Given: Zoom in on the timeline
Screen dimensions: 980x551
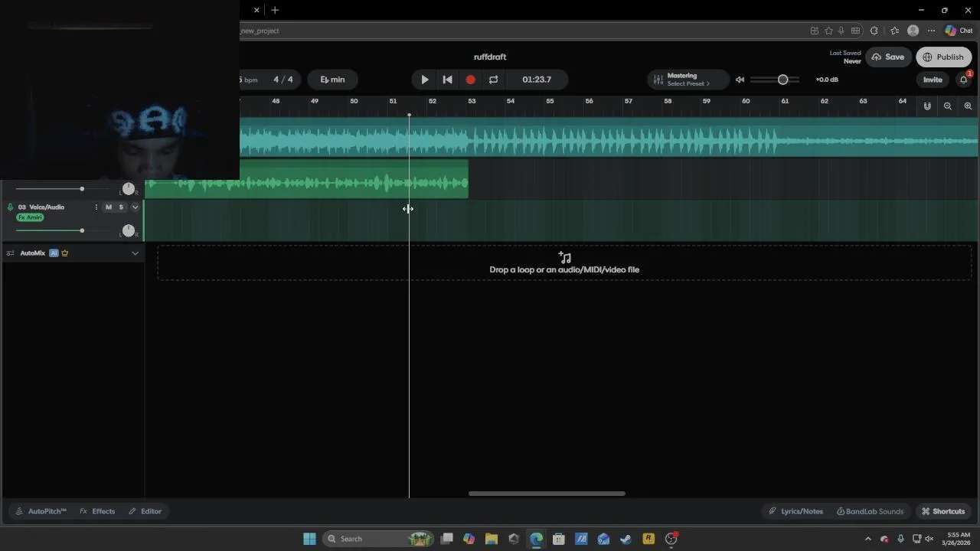Looking at the screenshot, I should pyautogui.click(x=968, y=106).
